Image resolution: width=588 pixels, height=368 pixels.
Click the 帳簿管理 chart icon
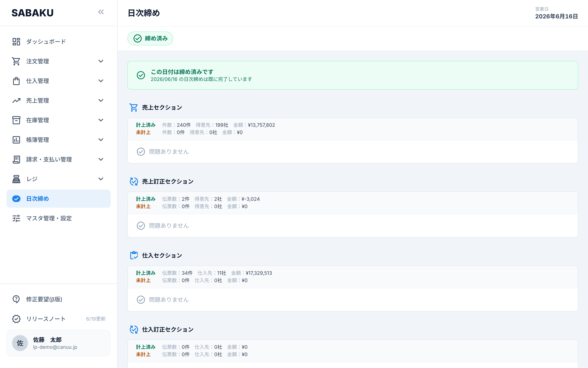click(16, 140)
